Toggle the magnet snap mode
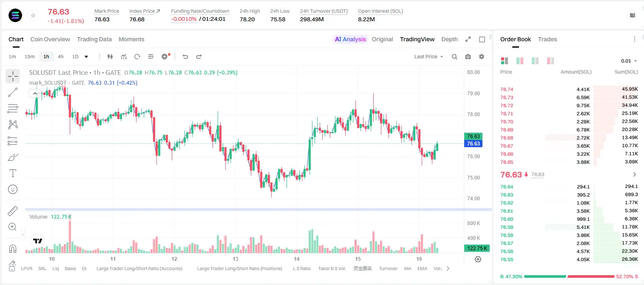644x285 pixels. (13, 248)
